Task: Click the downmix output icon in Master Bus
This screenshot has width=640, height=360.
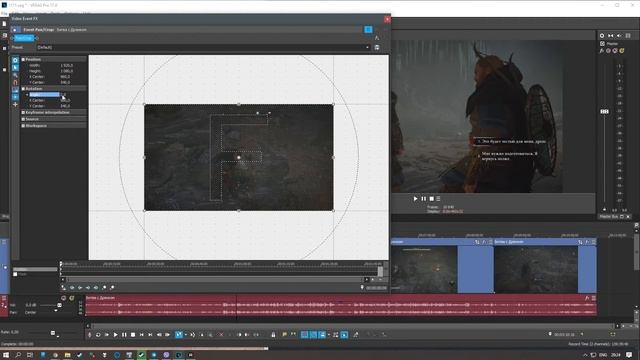Action: tap(611, 36)
